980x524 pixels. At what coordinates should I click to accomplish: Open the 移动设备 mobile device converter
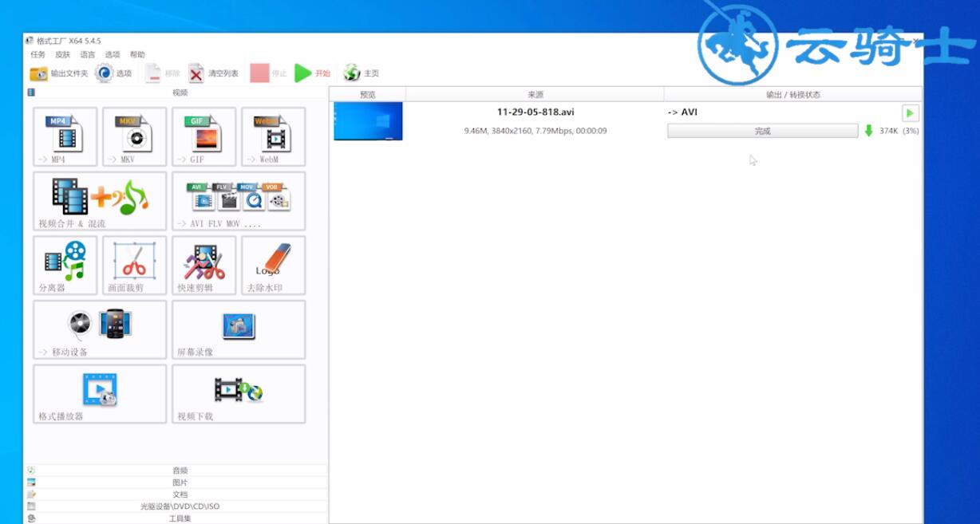pos(100,329)
